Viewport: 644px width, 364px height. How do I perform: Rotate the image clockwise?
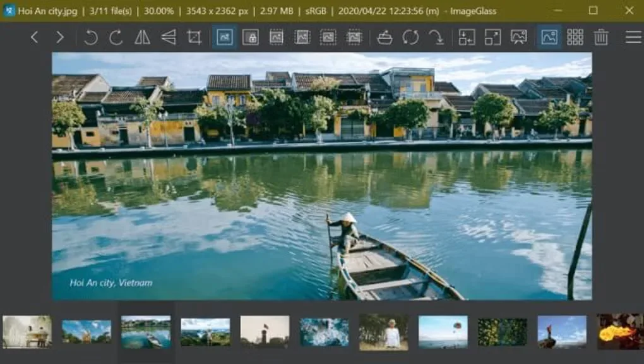point(116,37)
